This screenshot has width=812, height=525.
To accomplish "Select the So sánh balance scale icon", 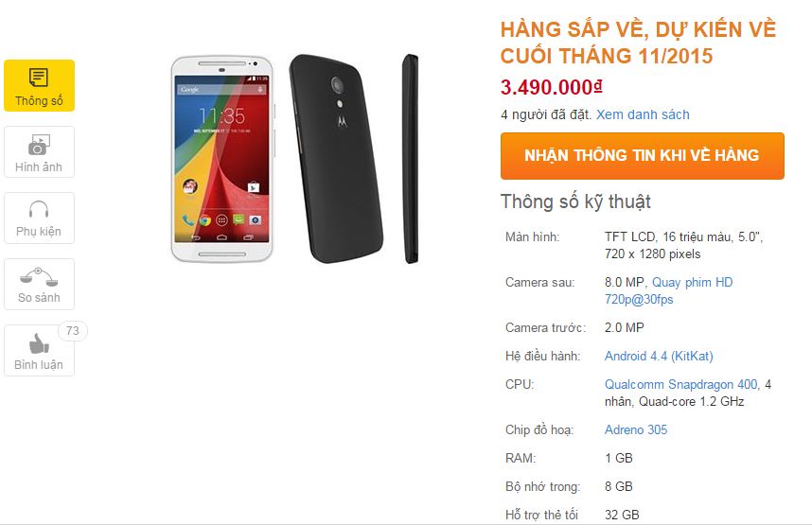I will pos(39,277).
